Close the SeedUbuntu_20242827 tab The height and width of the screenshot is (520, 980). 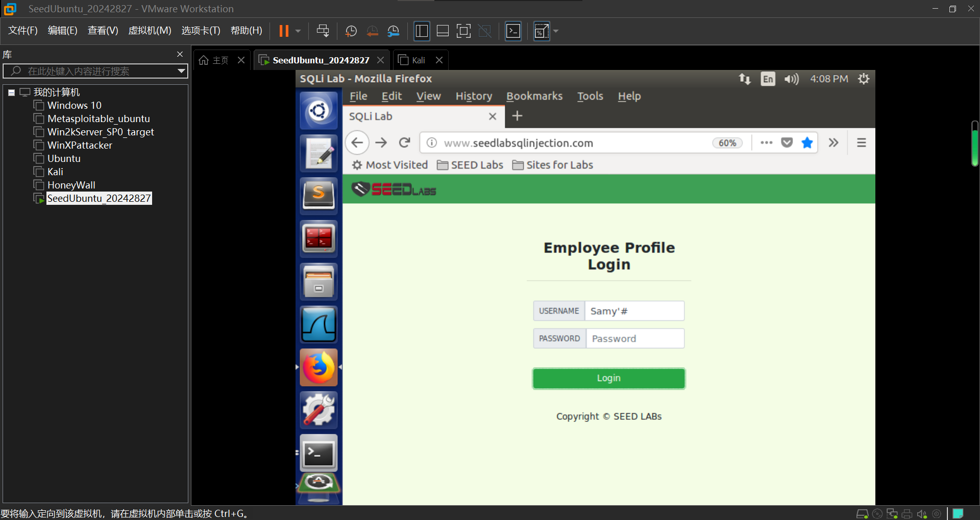[x=380, y=60]
